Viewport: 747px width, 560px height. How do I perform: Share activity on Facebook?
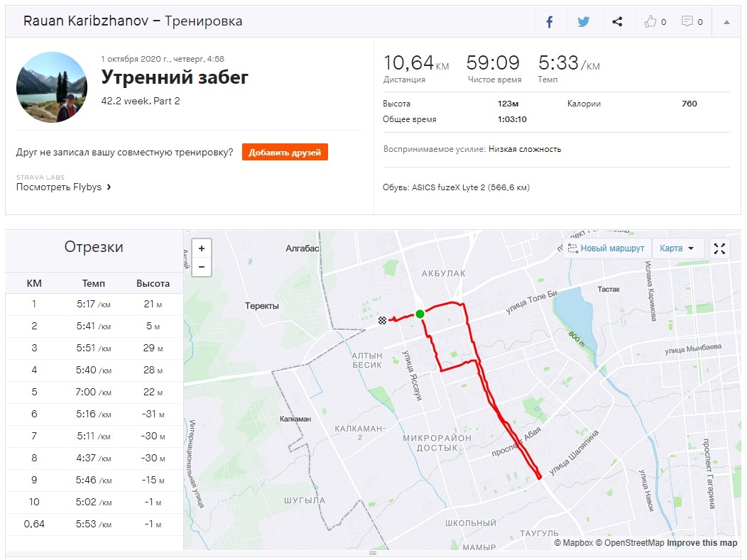click(x=550, y=22)
